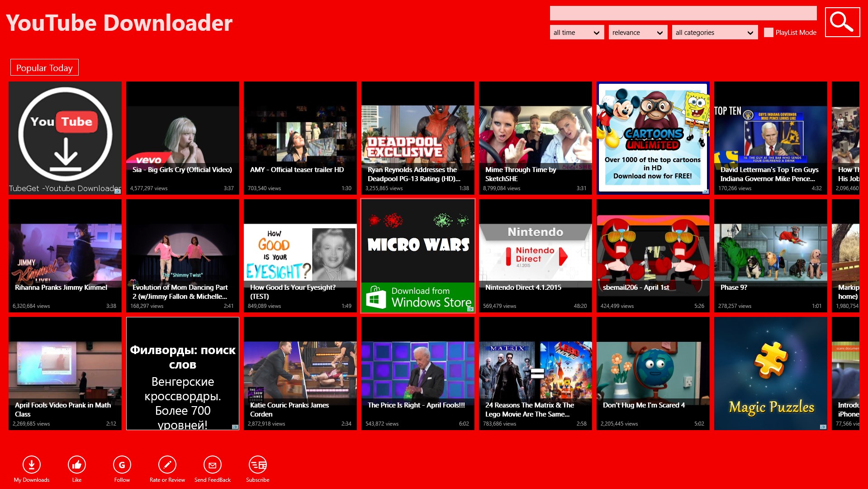
Task: Open the Филворды word search ad
Action: pos(183,374)
